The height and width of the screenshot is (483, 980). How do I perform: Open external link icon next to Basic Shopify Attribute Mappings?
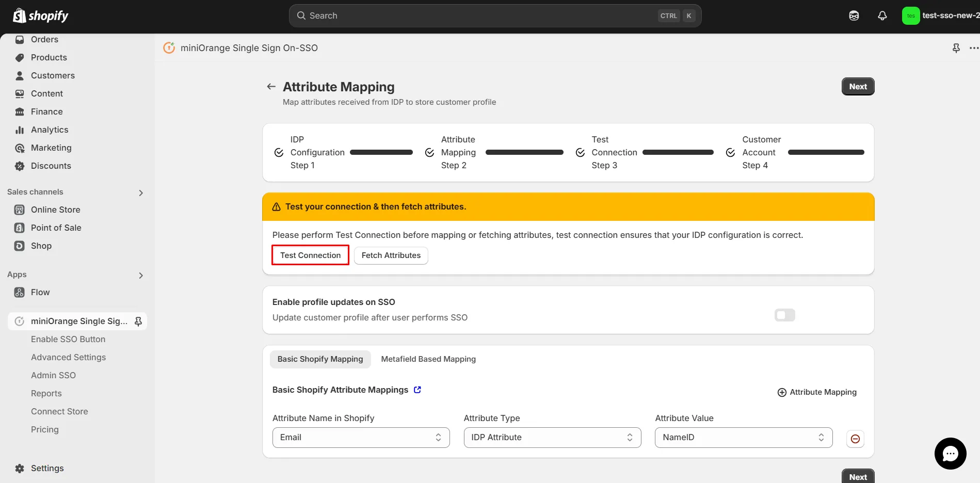417,390
